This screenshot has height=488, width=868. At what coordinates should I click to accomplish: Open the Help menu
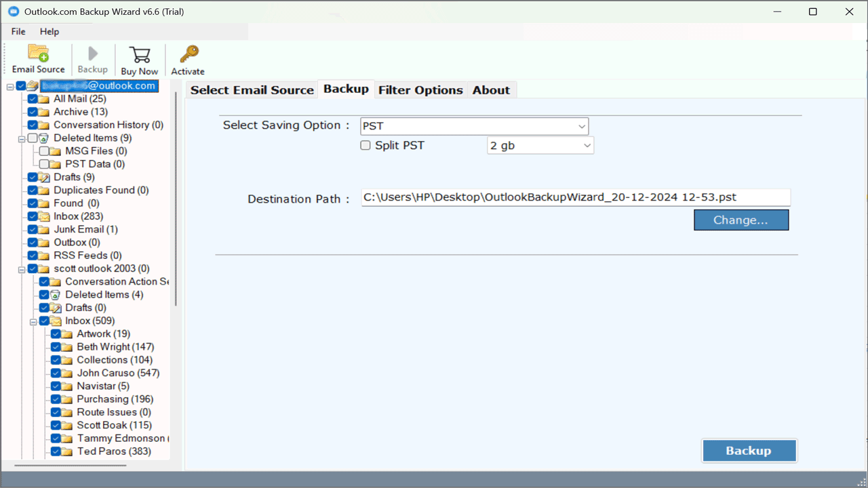50,32
